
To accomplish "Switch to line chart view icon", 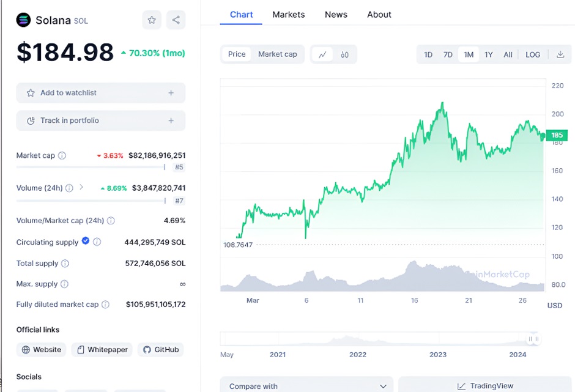I will point(322,54).
